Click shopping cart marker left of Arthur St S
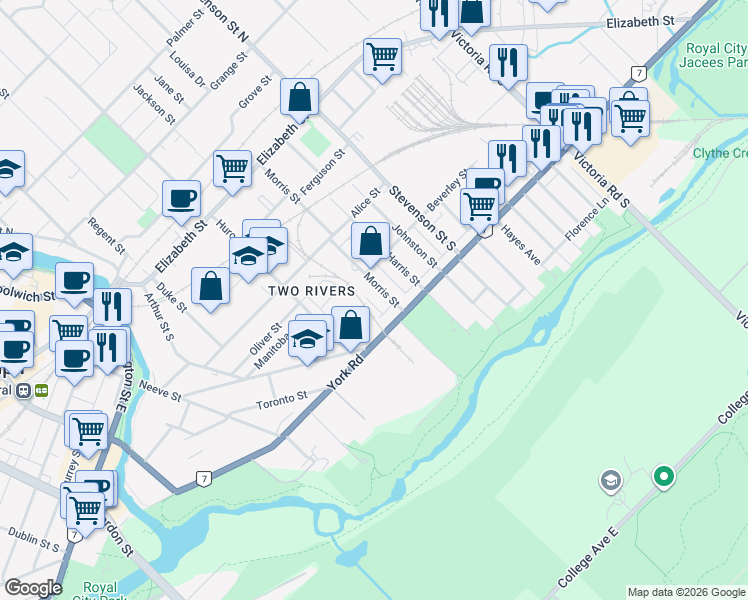748x600 pixels. pos(68,332)
